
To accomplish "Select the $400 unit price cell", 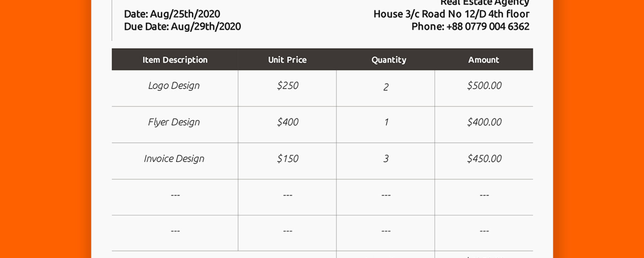I will 287,122.
